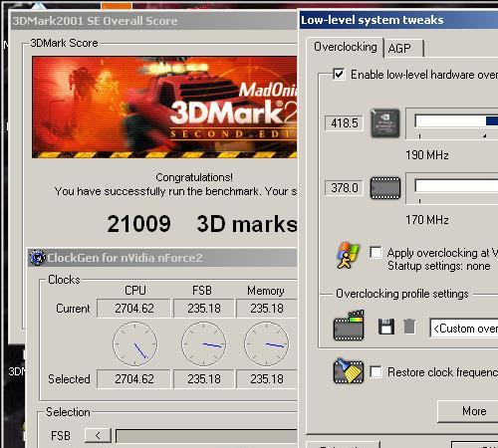498x448 pixels.
Task: Click the ClockGen title bar icon
Action: (x=37, y=258)
